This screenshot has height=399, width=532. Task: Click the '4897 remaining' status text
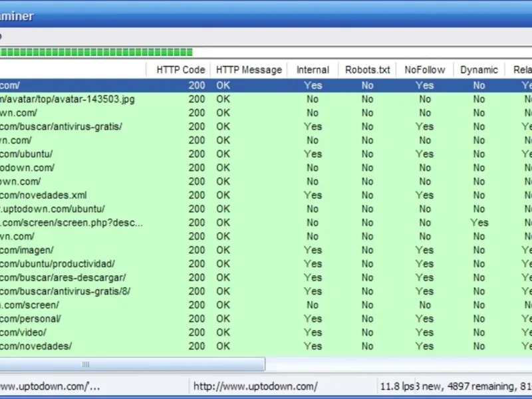481,386
